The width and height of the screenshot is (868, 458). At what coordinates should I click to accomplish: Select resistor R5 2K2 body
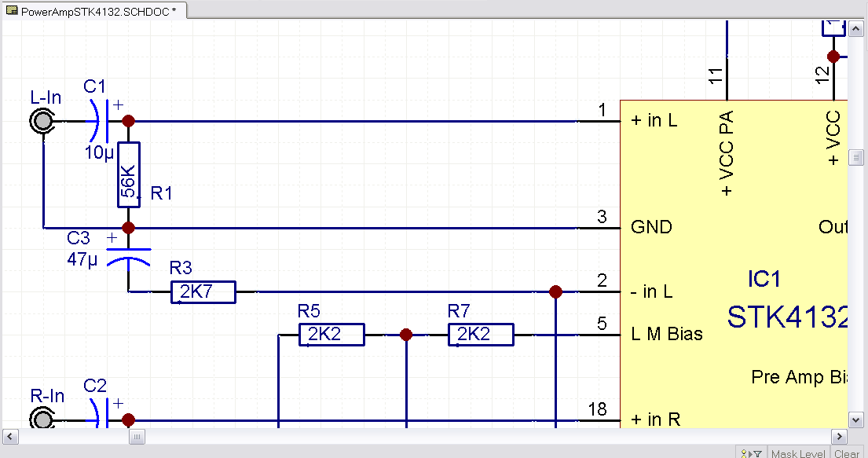pyautogui.click(x=331, y=335)
